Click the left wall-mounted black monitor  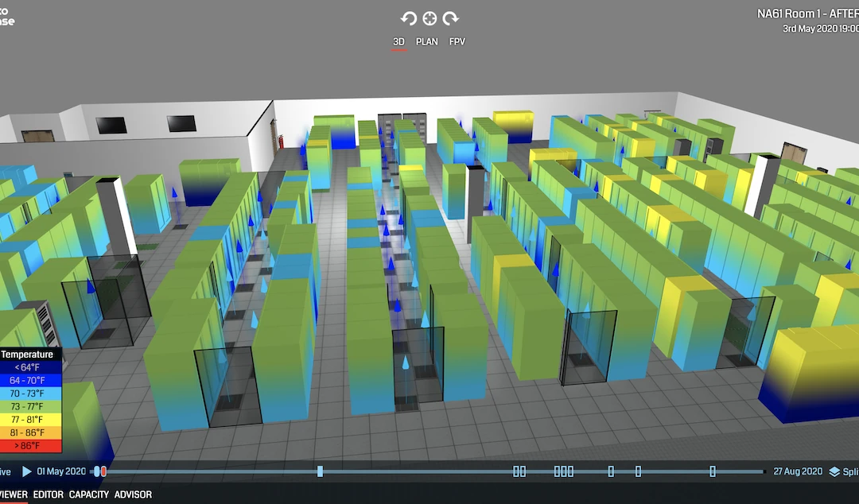click(111, 126)
